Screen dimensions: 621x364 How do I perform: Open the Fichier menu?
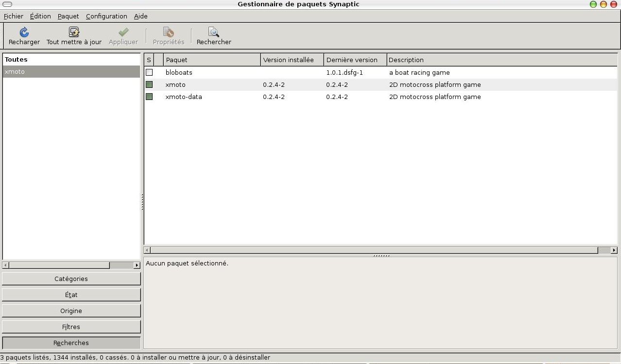tap(14, 16)
